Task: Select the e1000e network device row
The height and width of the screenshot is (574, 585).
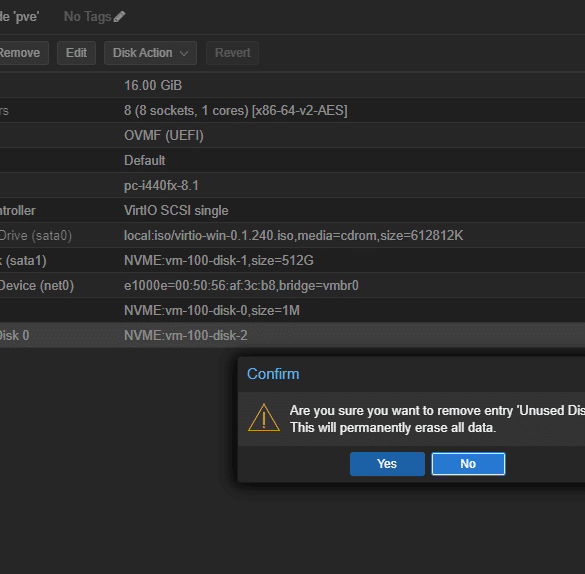Action: coord(292,285)
